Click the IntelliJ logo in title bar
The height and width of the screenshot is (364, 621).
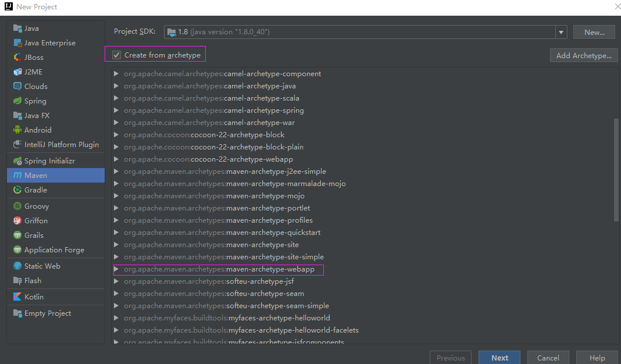pyautogui.click(x=8, y=7)
